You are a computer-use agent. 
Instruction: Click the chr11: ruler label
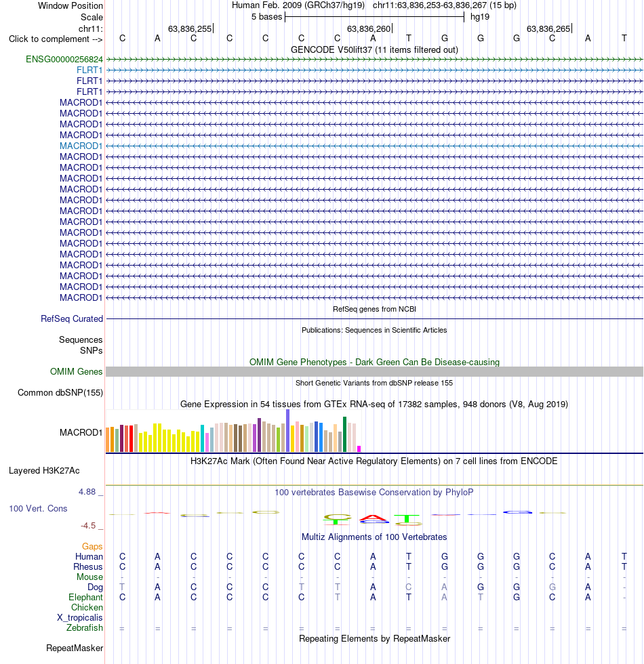coord(91,28)
